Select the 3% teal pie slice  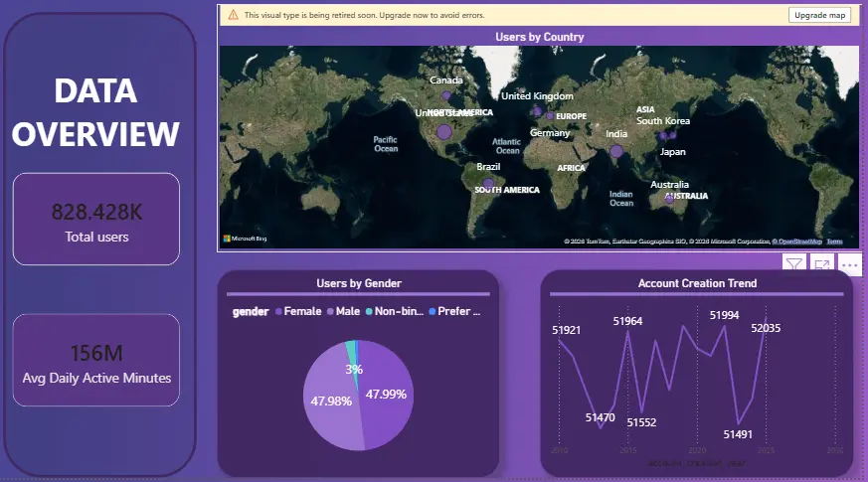tap(350, 354)
